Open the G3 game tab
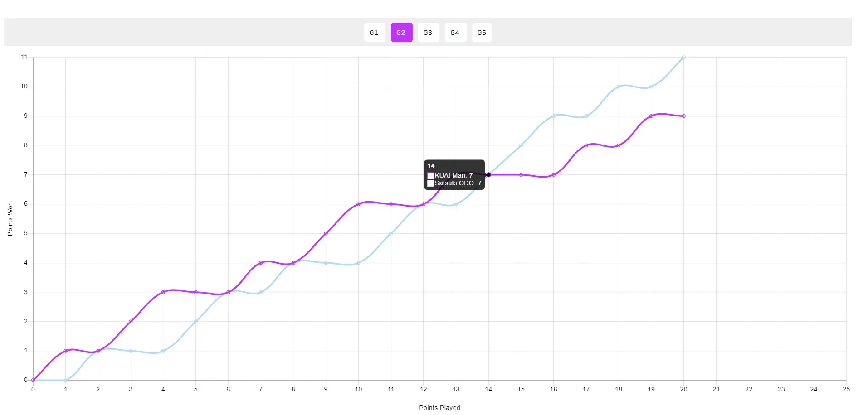The width and height of the screenshot is (868, 415). coord(428,33)
